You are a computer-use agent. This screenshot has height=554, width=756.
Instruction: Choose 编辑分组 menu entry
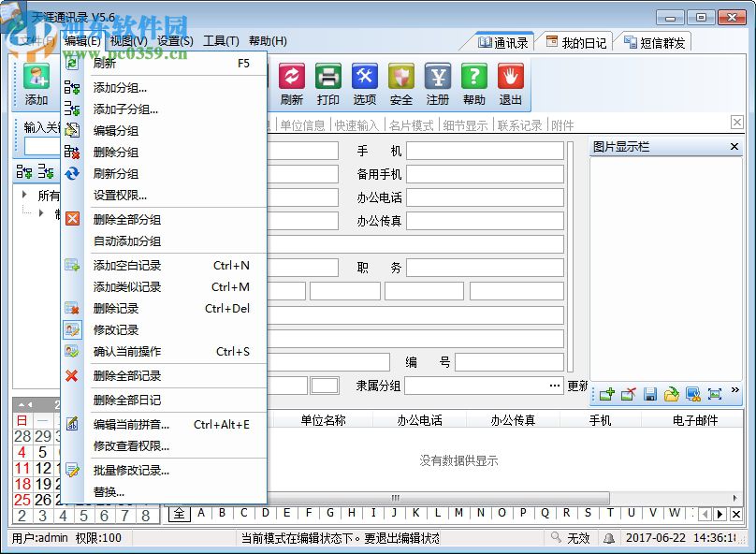pos(164,131)
